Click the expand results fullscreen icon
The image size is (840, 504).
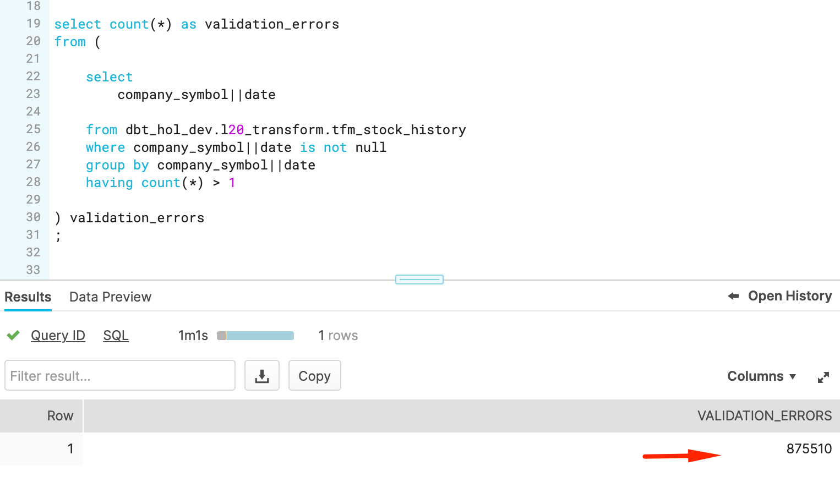point(823,376)
